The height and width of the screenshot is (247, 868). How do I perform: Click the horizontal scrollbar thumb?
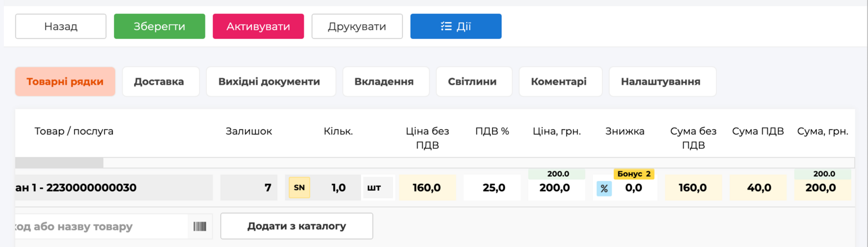[59, 163]
